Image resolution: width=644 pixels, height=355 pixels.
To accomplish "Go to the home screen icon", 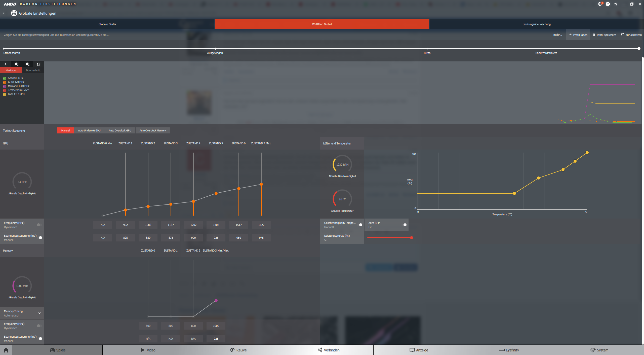I will coord(6,350).
